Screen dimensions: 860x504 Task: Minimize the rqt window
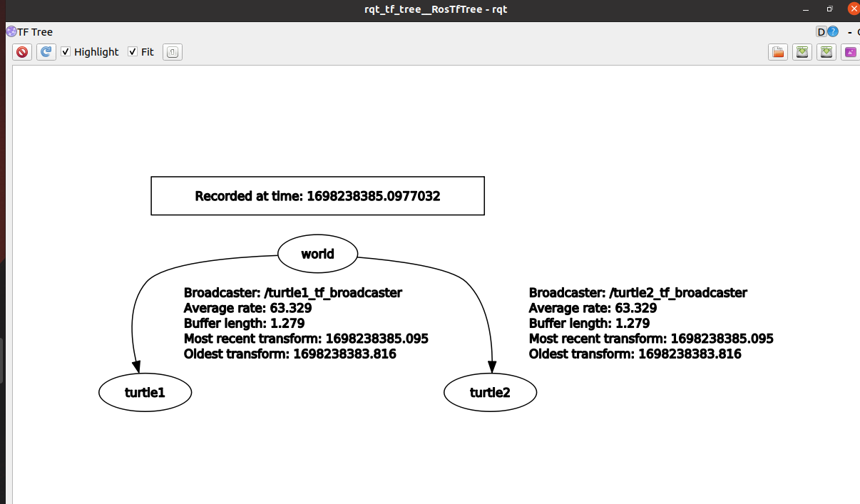[804, 9]
